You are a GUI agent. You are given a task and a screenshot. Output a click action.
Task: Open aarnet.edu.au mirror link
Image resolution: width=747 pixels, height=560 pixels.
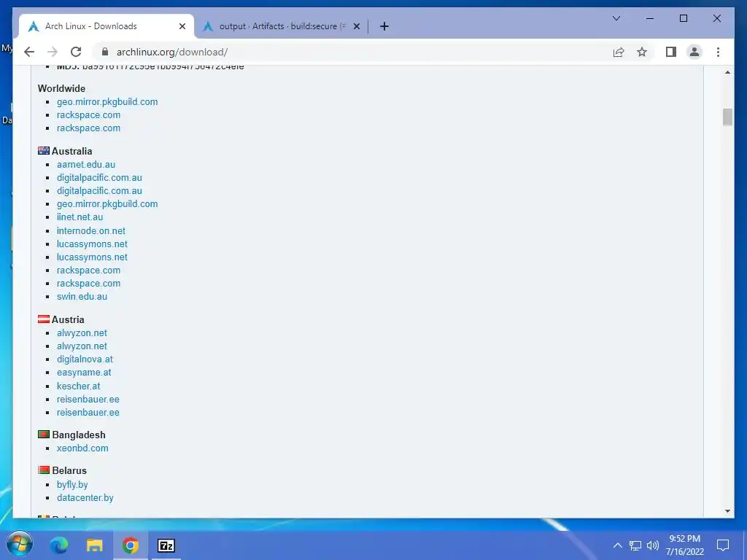click(86, 164)
